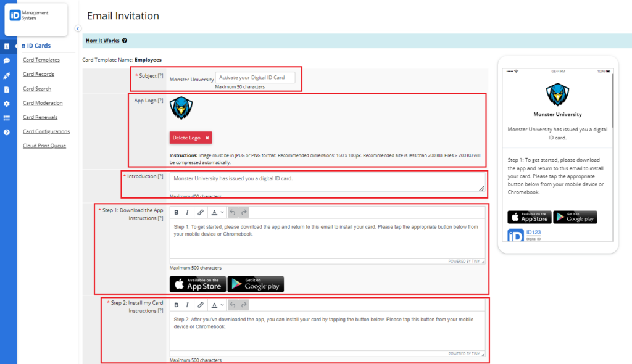Image resolution: width=632 pixels, height=364 pixels.
Task: Toggle italic in Step 2 editor toolbar
Action: [x=187, y=305]
